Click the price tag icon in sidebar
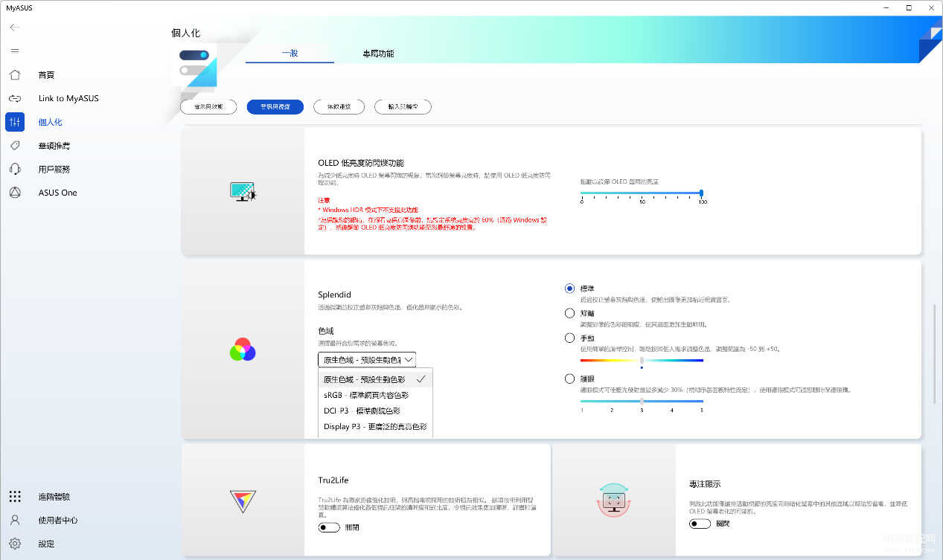943x560 pixels. click(x=15, y=146)
